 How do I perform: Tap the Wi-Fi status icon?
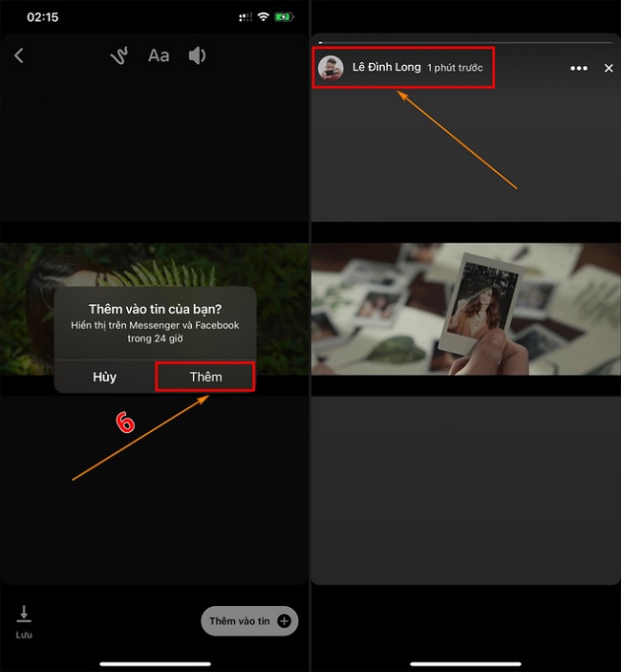[x=263, y=16]
